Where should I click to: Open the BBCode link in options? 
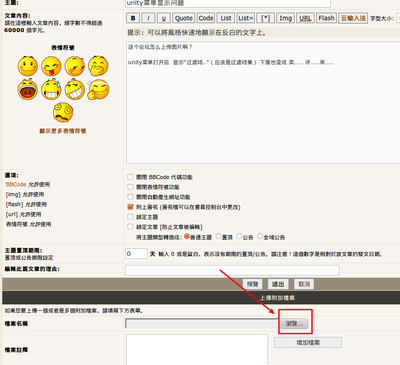(16, 184)
